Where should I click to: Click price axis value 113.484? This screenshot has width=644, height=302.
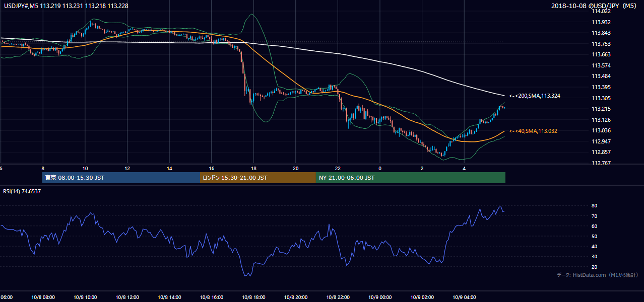(x=601, y=76)
